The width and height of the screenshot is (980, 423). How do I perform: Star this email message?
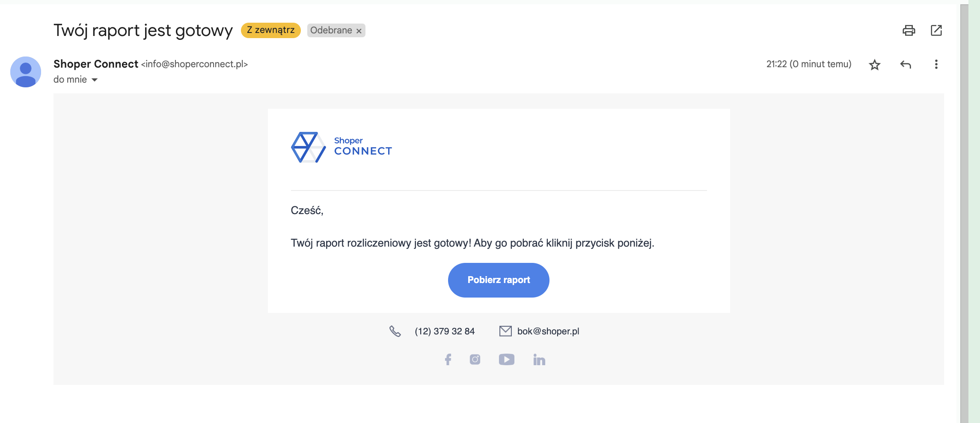click(x=874, y=65)
